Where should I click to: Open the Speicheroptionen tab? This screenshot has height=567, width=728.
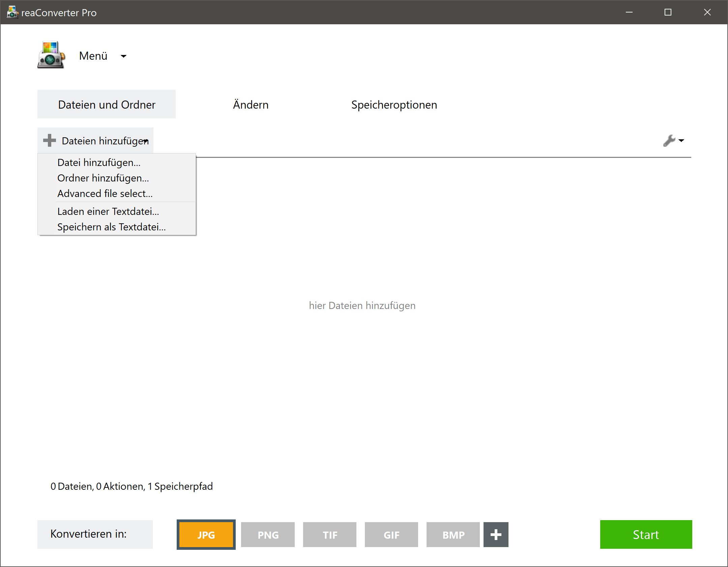click(394, 105)
